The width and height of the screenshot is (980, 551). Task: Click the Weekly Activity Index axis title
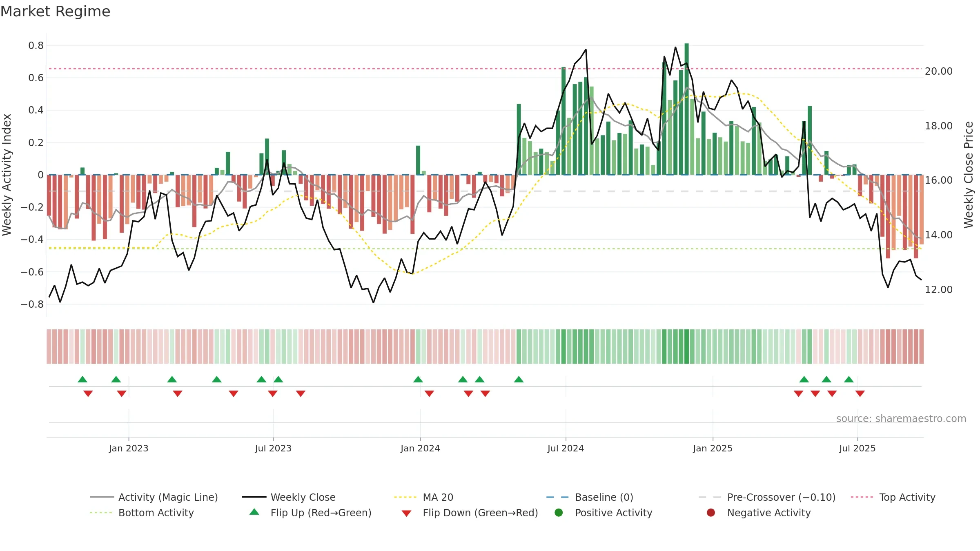(7, 175)
